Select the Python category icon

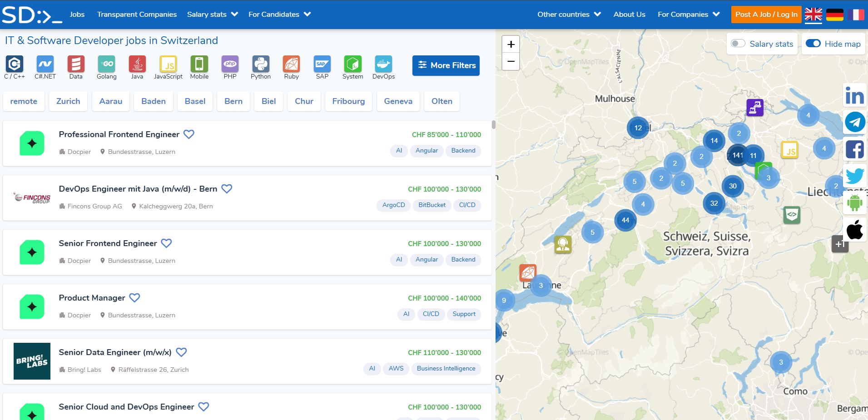pyautogui.click(x=261, y=64)
